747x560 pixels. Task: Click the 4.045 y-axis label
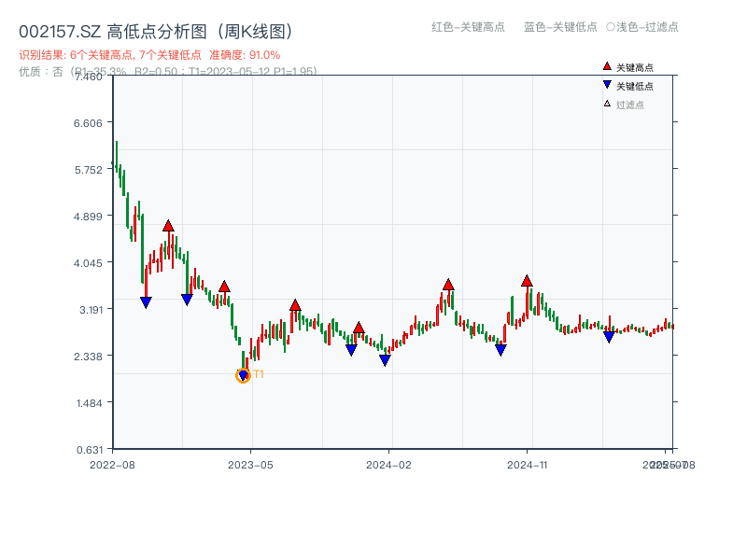pos(88,263)
